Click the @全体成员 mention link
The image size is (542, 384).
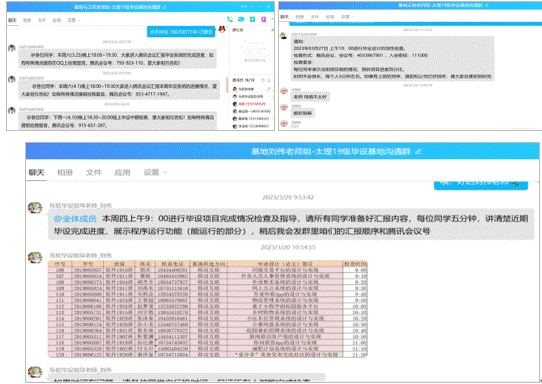pos(75,218)
